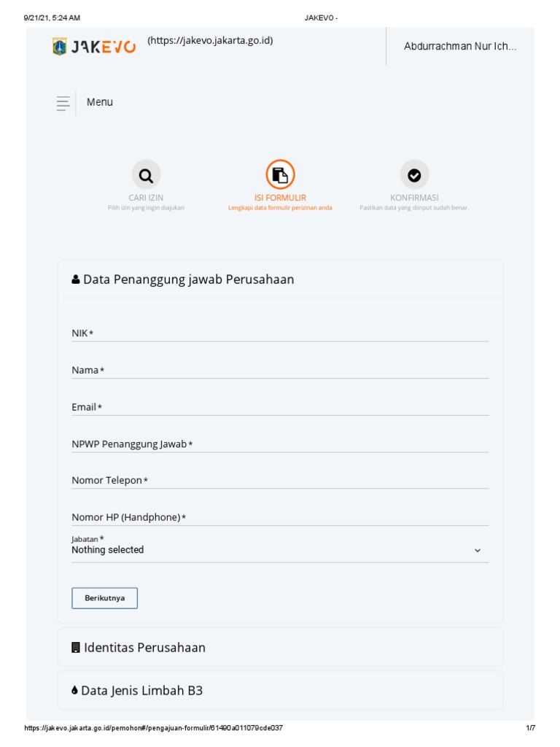Follow the jakevo.jakarta.go.id link
560x747 pixels.
210,41
